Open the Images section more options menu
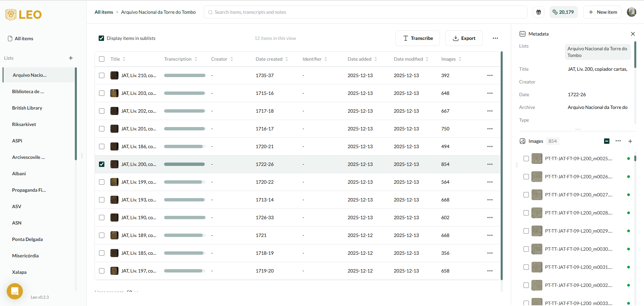 618,141
